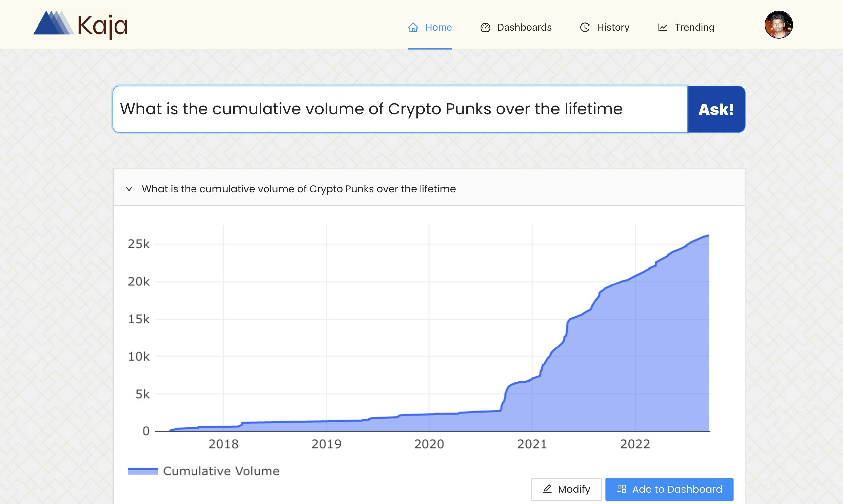Submit the question with Ask! button
The width and height of the screenshot is (843, 504).
point(716,109)
